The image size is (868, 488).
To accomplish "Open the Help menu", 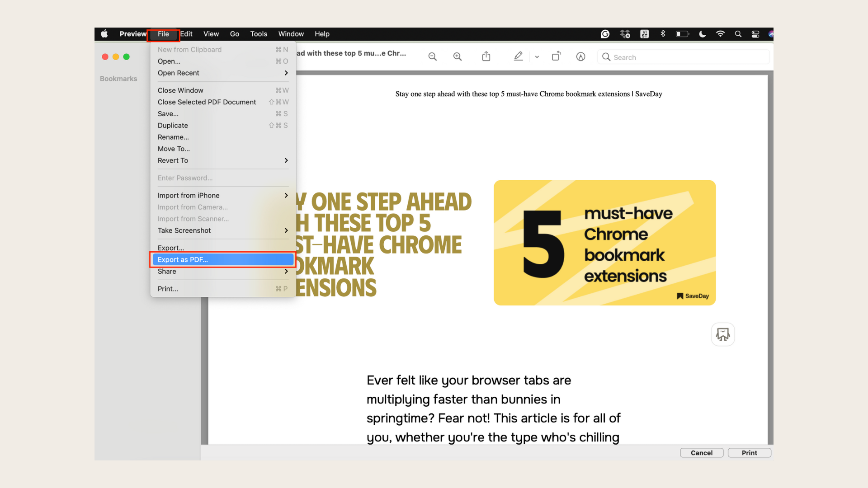I will pyautogui.click(x=322, y=34).
